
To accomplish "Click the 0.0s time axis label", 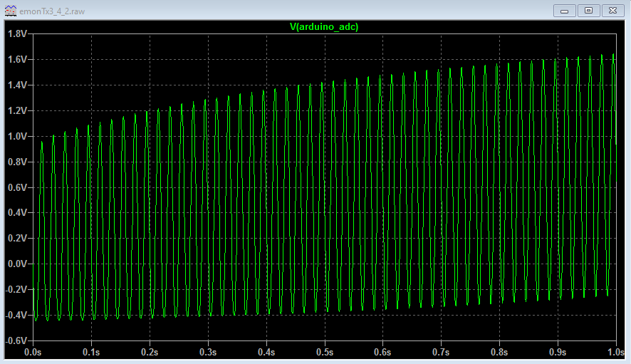I will click(x=33, y=353).
